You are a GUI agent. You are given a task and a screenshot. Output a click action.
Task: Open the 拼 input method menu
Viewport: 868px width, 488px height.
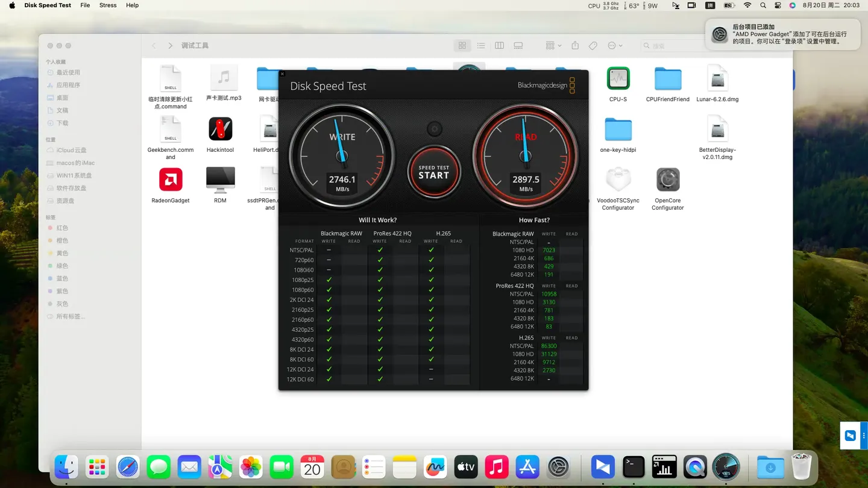(710, 5)
